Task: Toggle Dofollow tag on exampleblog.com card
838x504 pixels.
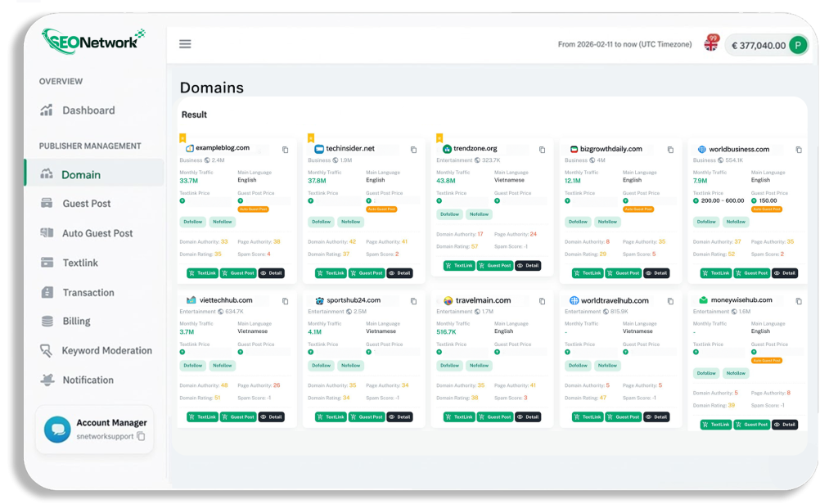Action: (x=193, y=222)
